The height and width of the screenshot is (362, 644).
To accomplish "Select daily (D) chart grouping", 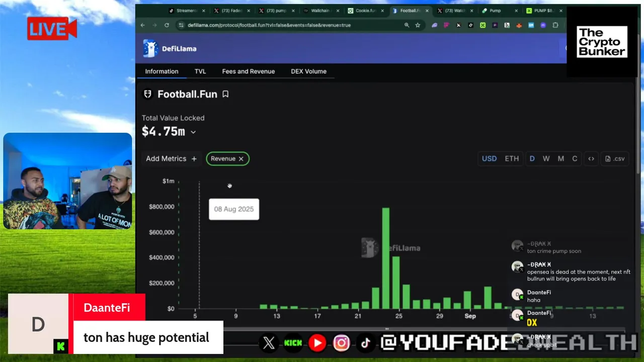I will tap(532, 158).
